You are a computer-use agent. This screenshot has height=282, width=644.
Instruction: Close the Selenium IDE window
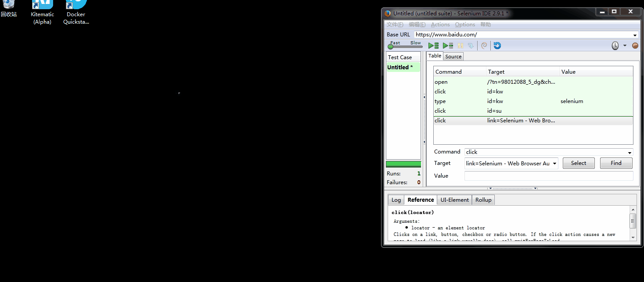click(x=630, y=11)
